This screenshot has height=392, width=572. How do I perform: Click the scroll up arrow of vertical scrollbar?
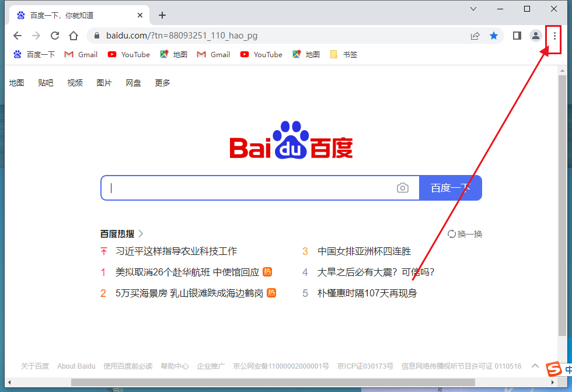[x=562, y=71]
